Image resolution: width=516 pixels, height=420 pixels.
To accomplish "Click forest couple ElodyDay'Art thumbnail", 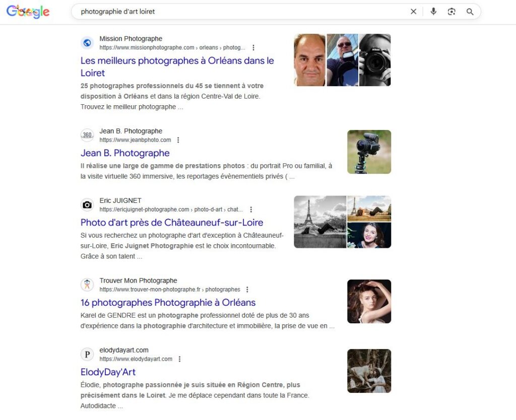I will [369, 371].
